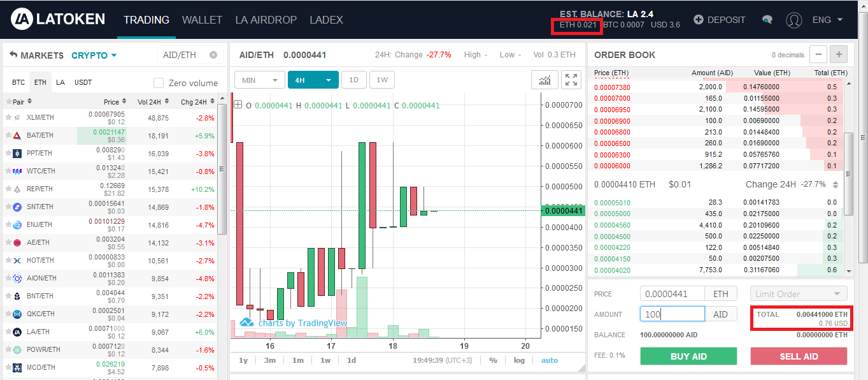
Task: Set chart interval to 1D
Action: [353, 80]
